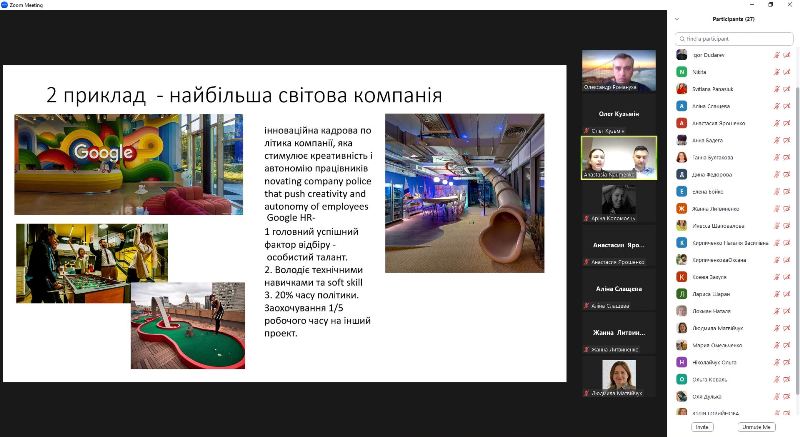Click video-off icon in Лариса Шаран row
Screen dimensions: 800x437
click(787, 294)
